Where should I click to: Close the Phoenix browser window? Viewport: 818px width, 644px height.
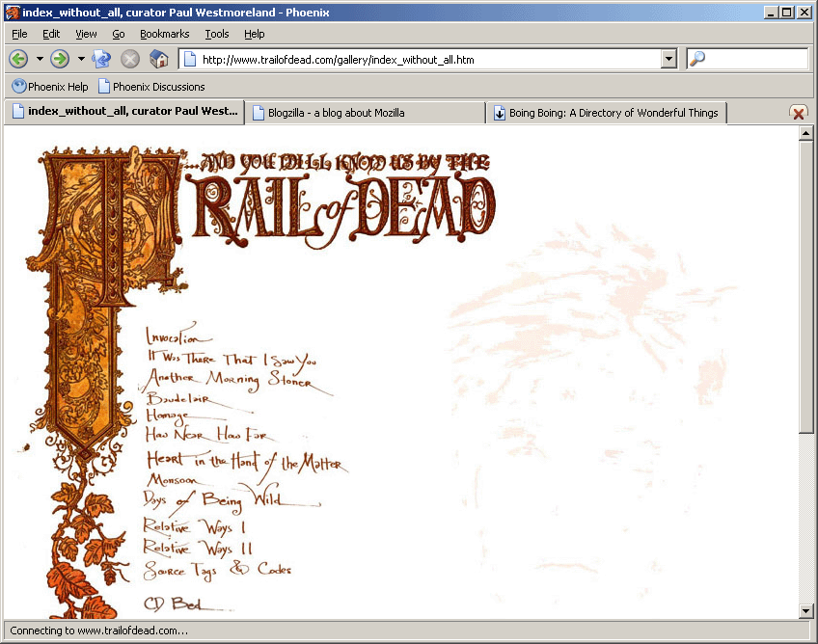tap(804, 12)
